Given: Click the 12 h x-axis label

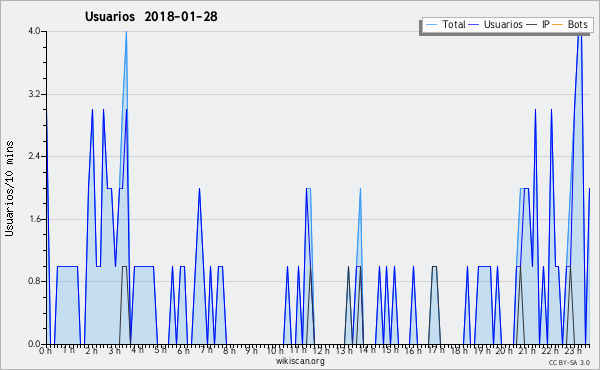Looking at the screenshot, I should pyautogui.click(x=321, y=351).
